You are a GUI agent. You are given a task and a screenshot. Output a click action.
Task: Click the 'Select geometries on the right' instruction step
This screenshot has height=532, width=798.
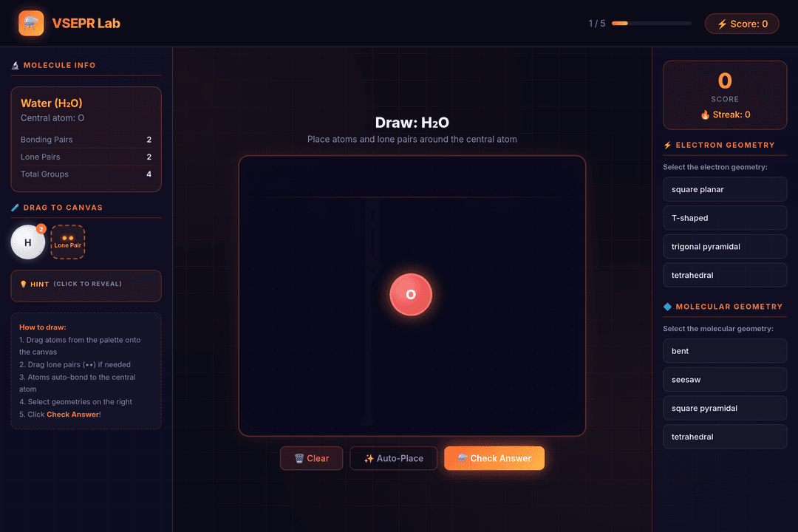(75, 402)
